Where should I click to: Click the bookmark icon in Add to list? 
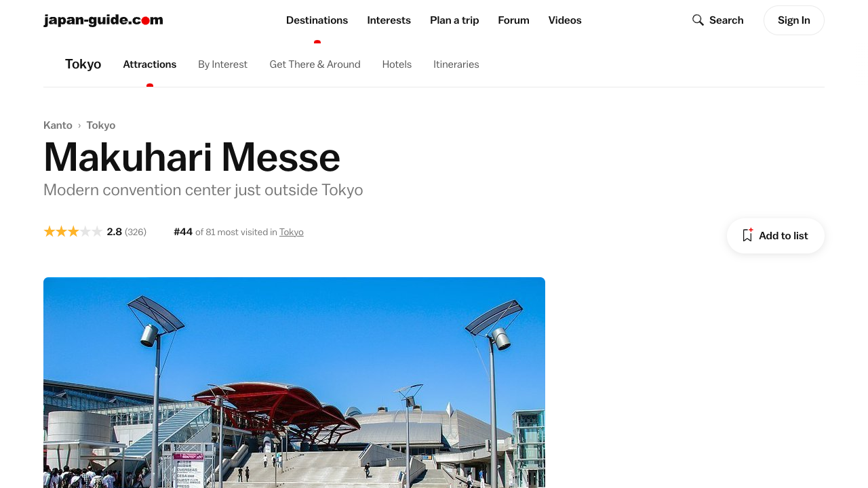747,235
